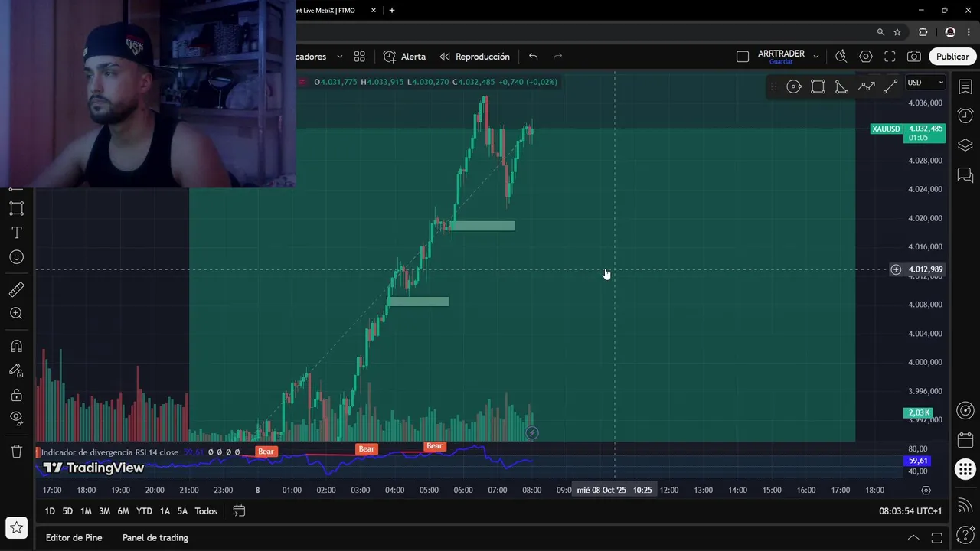This screenshot has width=980, height=551.
Task: Select the 1M date range
Action: click(86, 511)
